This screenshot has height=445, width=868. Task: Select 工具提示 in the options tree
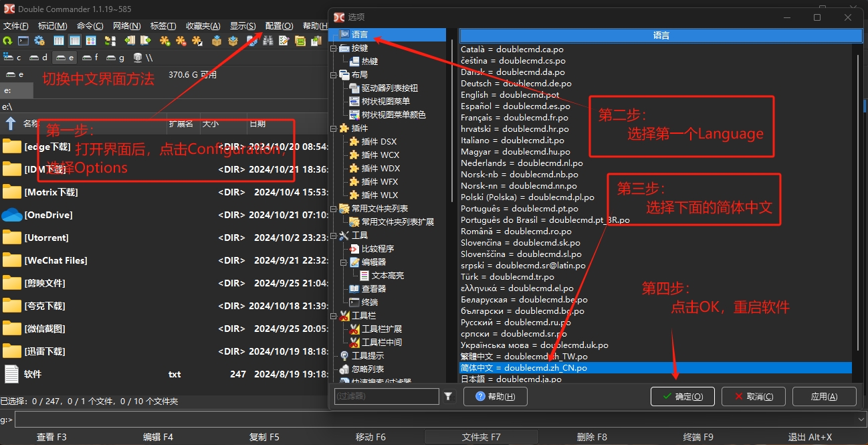(368, 356)
